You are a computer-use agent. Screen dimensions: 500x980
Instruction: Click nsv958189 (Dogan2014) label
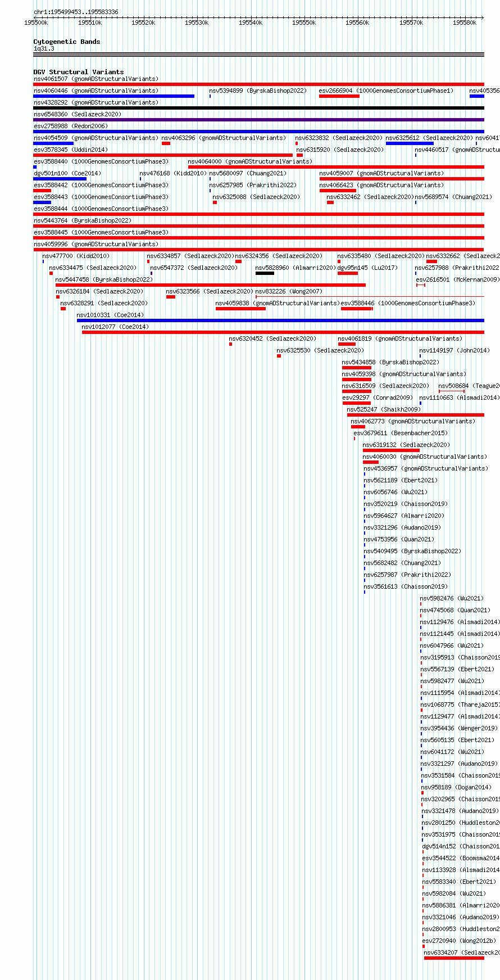pyautogui.click(x=457, y=787)
